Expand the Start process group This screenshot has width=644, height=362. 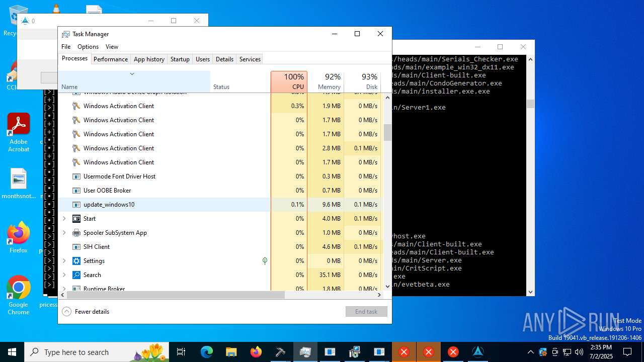64,219
